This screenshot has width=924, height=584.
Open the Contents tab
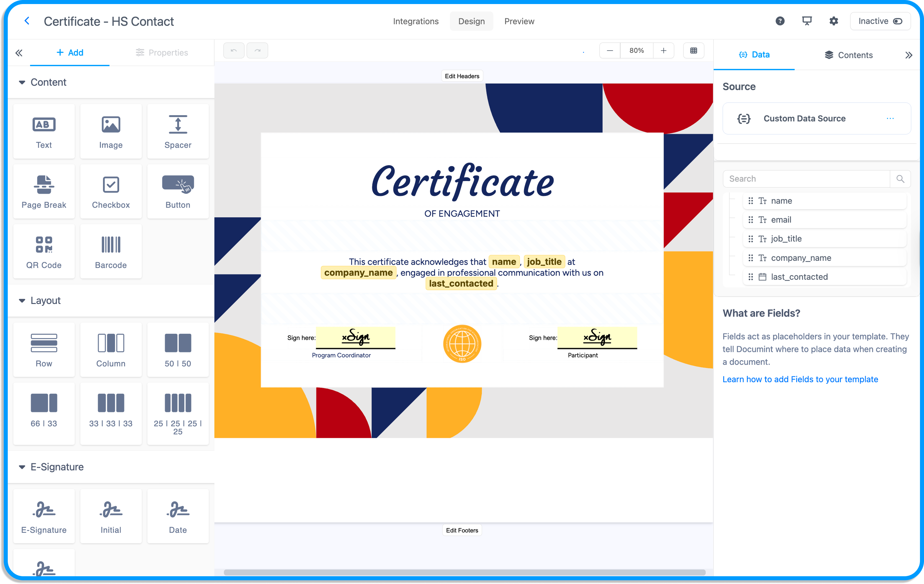click(x=848, y=55)
